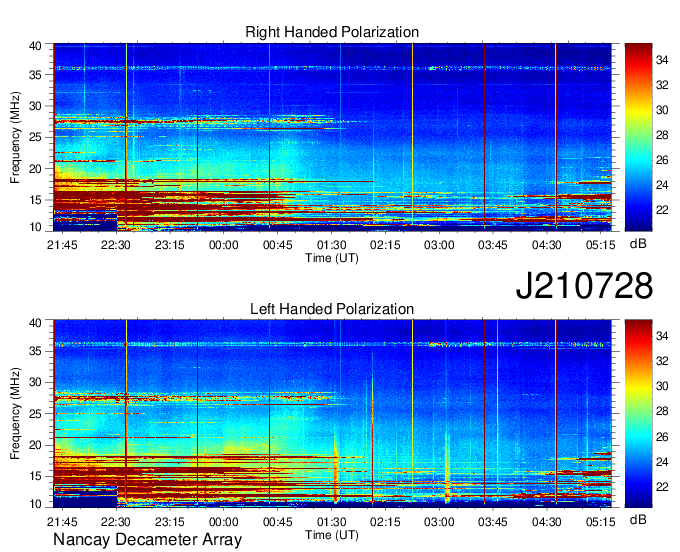The image size is (680, 552).
Task: Click the "23:15" time tick on Right Handed plot
Action: [x=170, y=245]
